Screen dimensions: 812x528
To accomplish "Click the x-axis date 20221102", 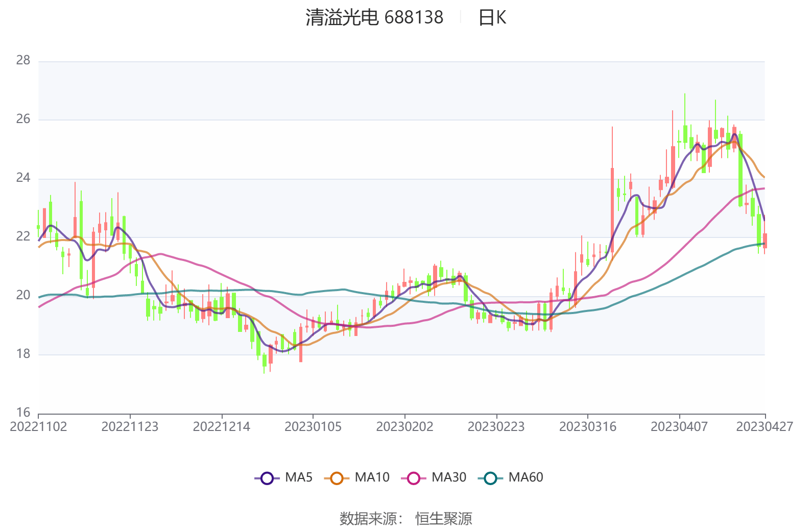I will 38,427.
